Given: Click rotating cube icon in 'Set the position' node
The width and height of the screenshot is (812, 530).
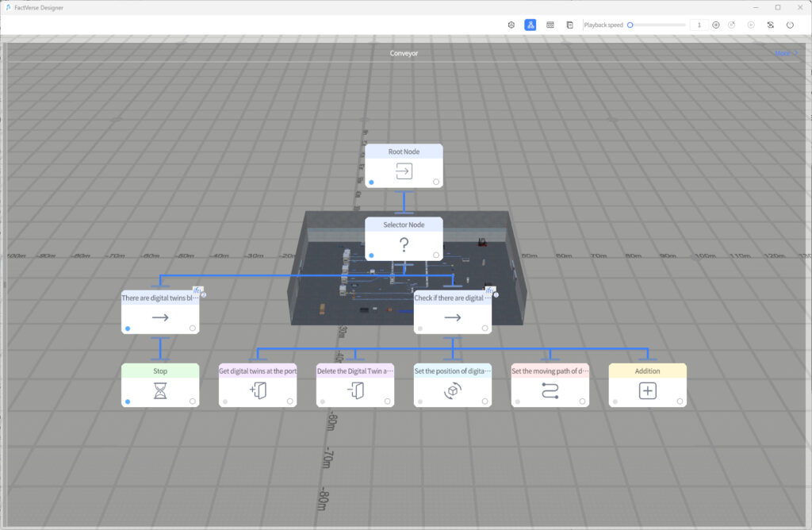Looking at the screenshot, I should coord(453,390).
